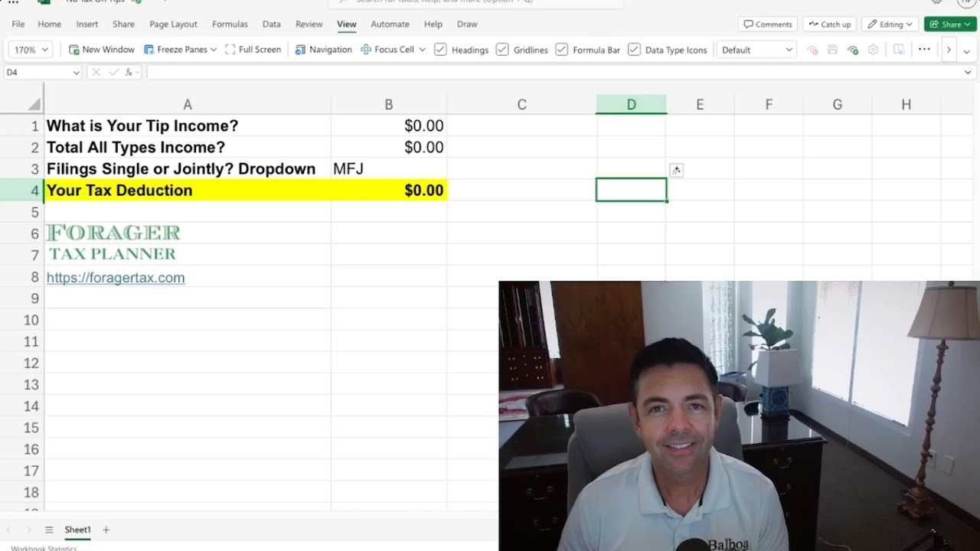
Task: Open the 170% zoom level dropdown
Action: [x=30, y=50]
